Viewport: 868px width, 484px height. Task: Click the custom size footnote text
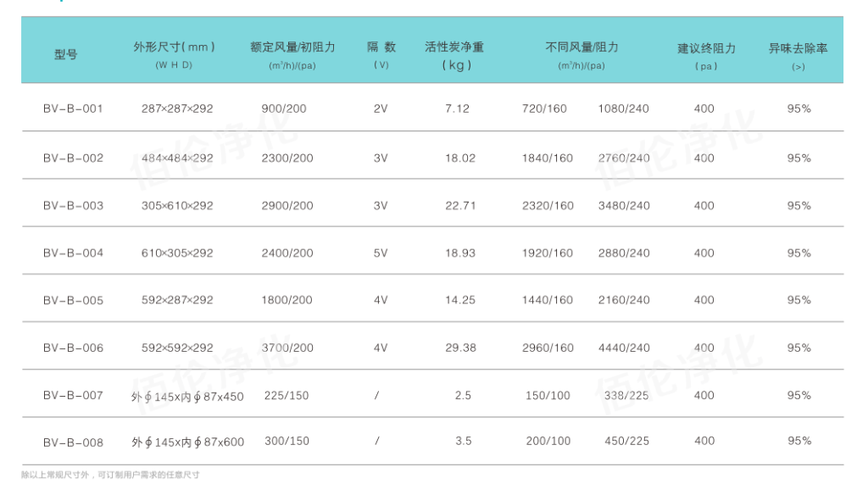point(110,475)
